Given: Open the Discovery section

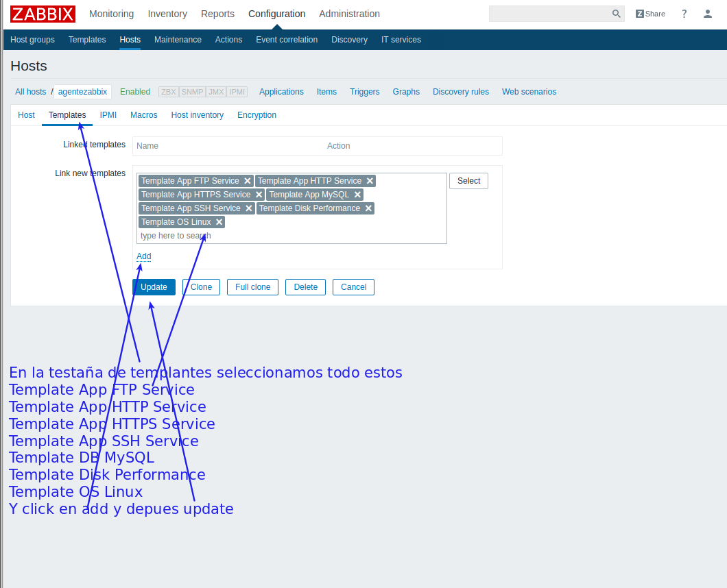Looking at the screenshot, I should [x=349, y=40].
